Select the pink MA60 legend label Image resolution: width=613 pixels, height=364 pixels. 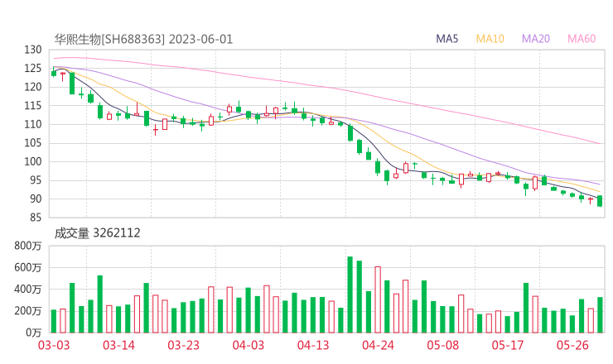pos(582,39)
